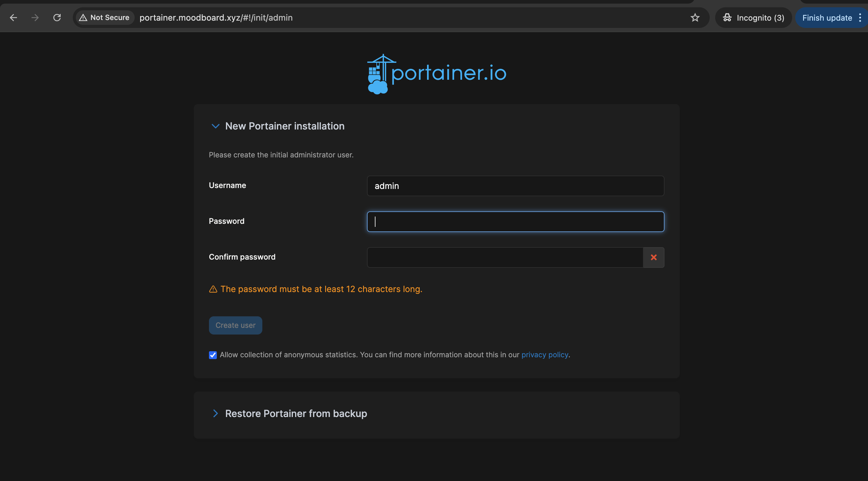868x481 pixels.
Task: Collapse the New Portainer installation section
Action: click(215, 126)
